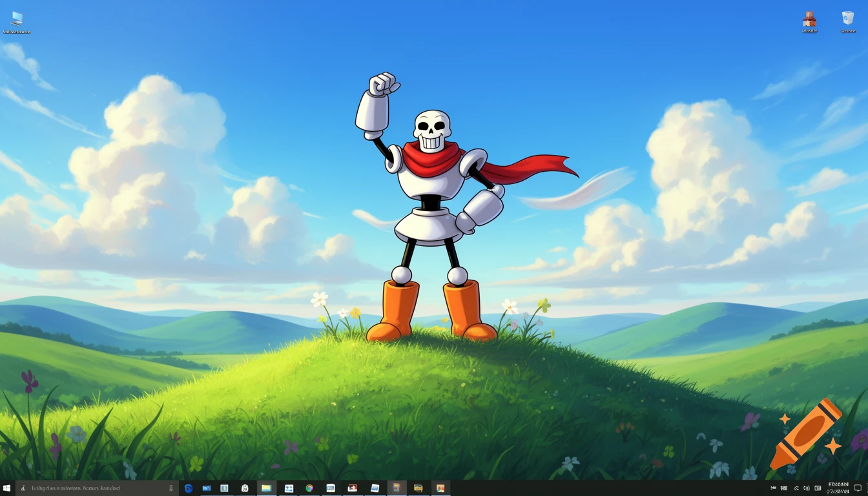The image size is (868, 496).
Task: Click into the taskbar search box
Action: coord(97,488)
